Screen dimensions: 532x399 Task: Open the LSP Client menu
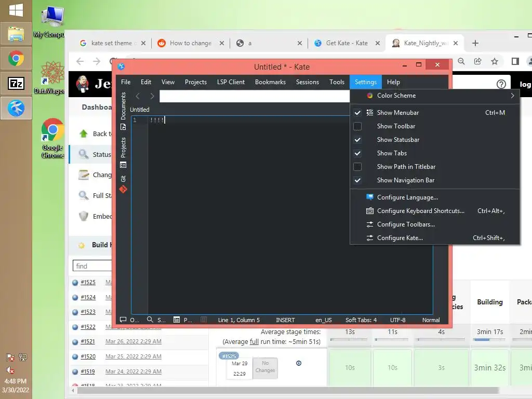[231, 82]
